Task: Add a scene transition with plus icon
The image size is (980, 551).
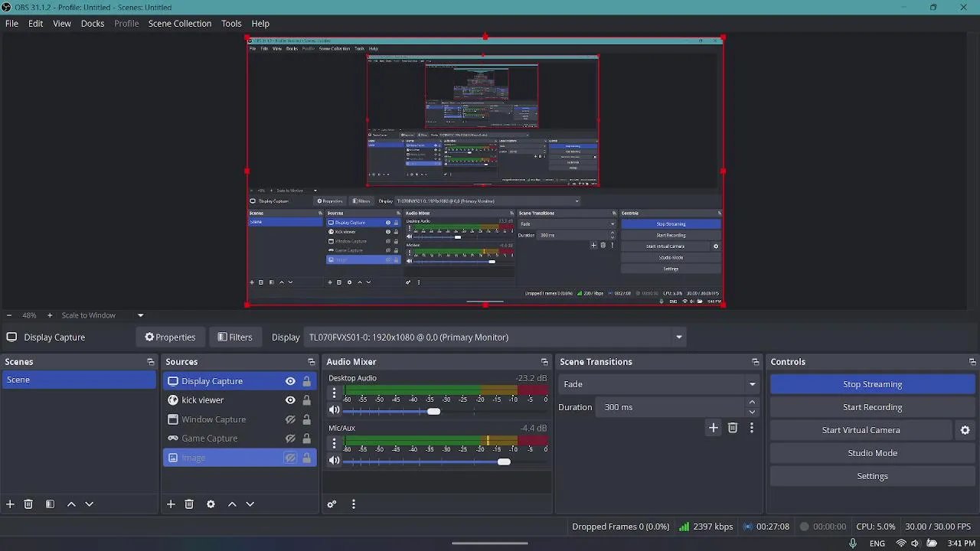Action: click(713, 428)
